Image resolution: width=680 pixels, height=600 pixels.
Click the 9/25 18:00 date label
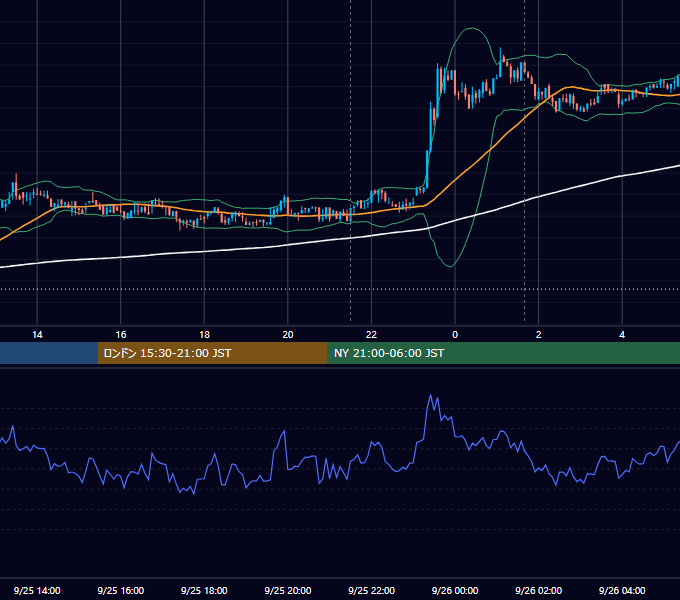[x=204, y=590]
